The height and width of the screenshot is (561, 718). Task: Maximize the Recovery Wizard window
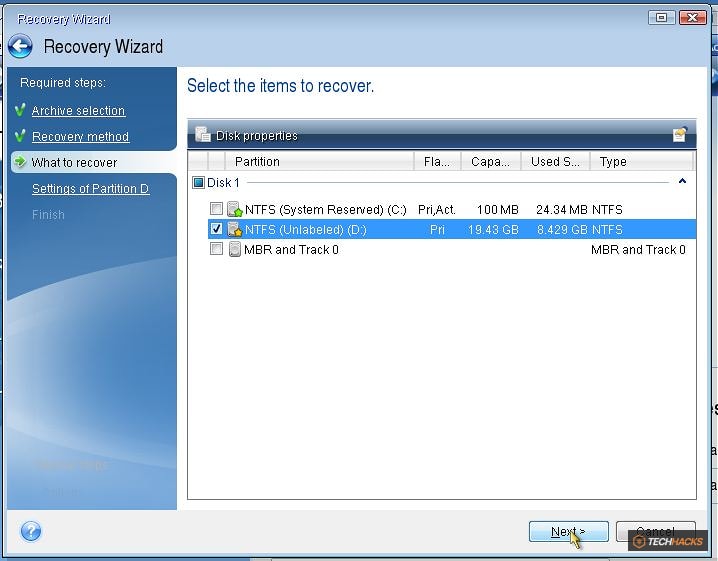coord(662,17)
